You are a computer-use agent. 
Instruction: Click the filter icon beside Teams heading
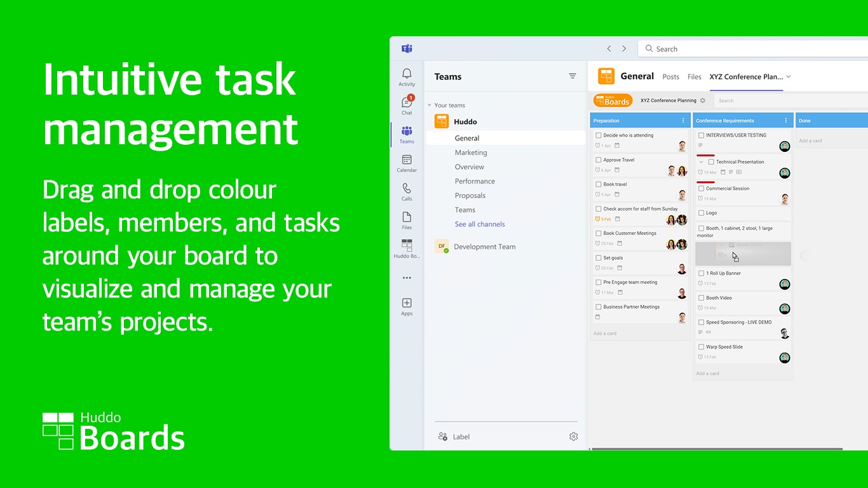click(x=573, y=76)
